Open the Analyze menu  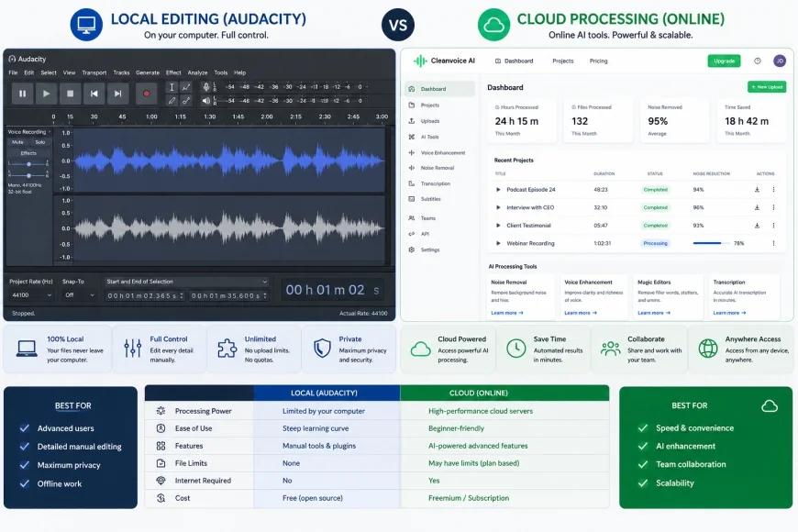(x=197, y=72)
